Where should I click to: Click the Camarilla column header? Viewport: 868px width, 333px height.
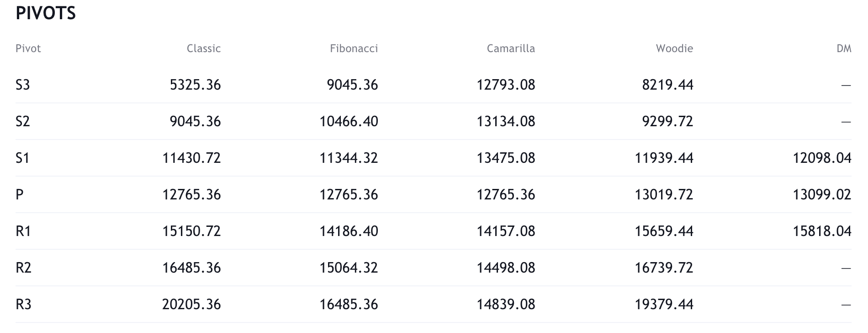tap(511, 48)
